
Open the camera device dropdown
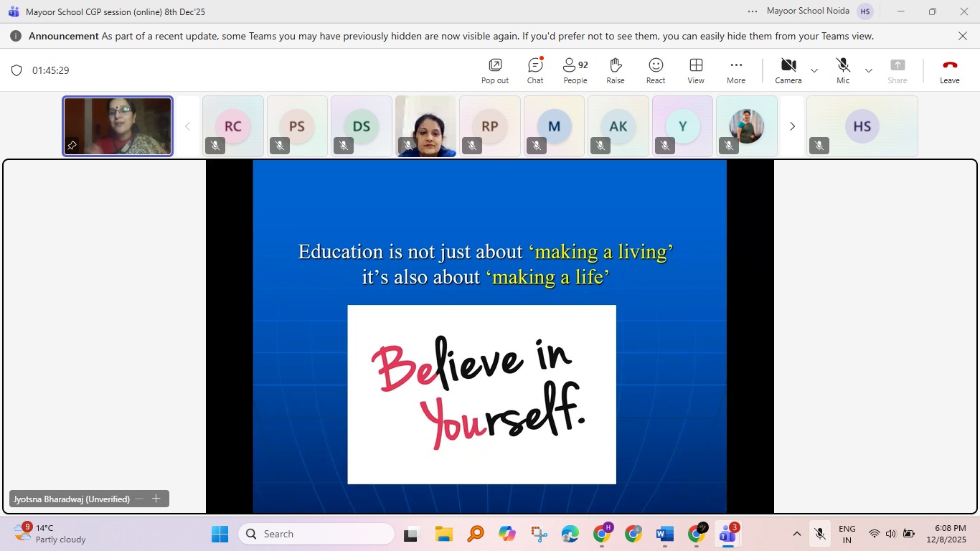(x=814, y=70)
